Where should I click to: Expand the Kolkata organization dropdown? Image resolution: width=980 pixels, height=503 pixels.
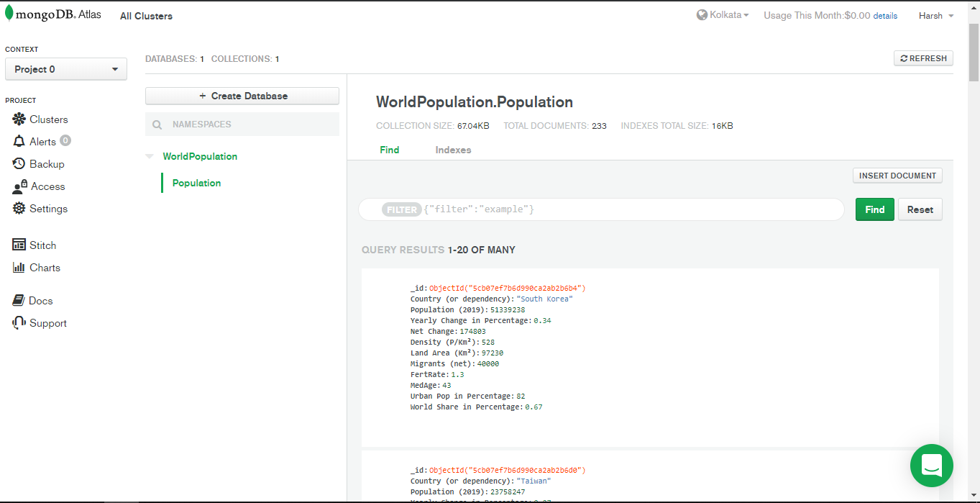point(723,15)
